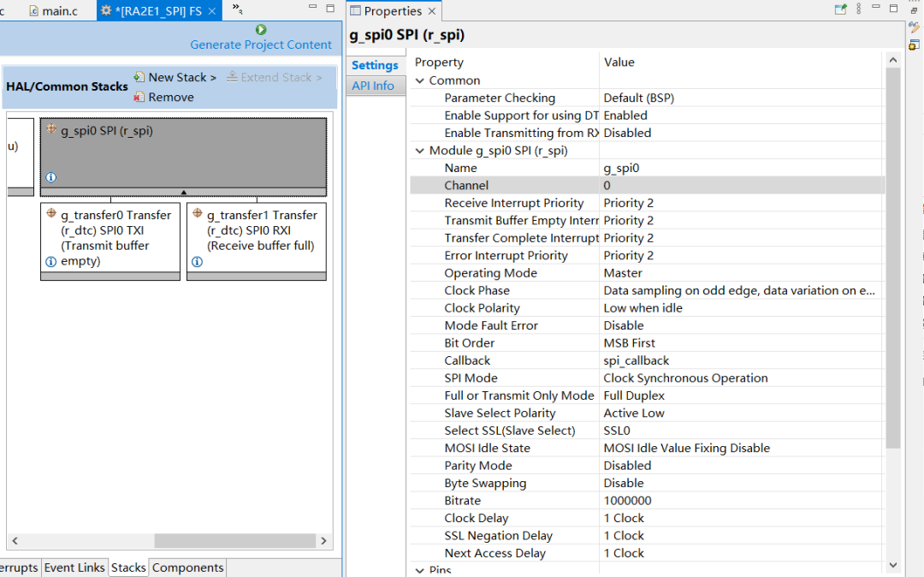Switch to the API Info tab
Screen dimensions: 924x577
[x=373, y=86]
